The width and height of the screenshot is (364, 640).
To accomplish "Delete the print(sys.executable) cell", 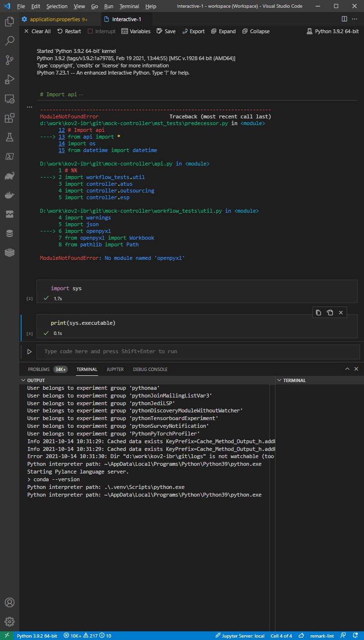I will [x=341, y=312].
